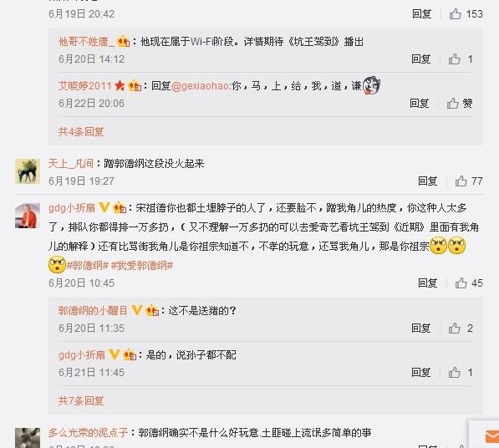Reply to 艾晓婷2011's comment
Viewport: 499px width, 448px height.
[x=420, y=103]
